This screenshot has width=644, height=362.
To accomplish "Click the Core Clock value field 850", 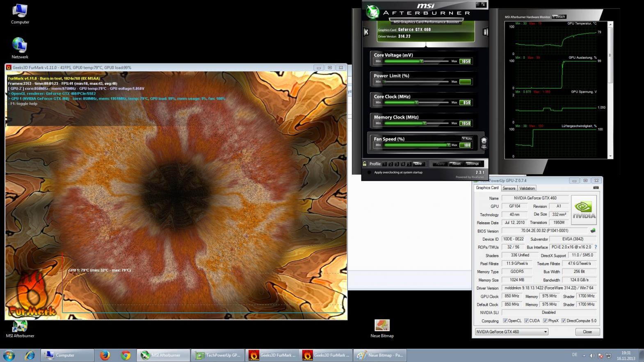I will 465,102.
